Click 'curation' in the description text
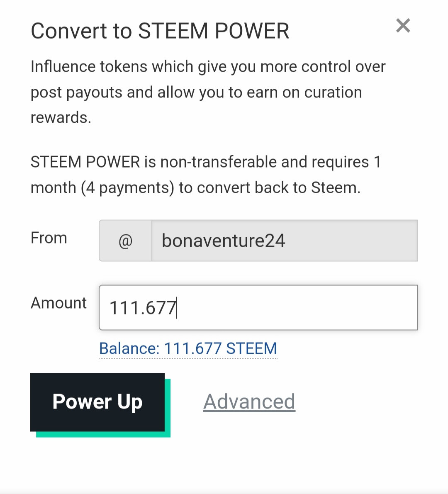448x494 pixels. pyautogui.click(x=333, y=92)
